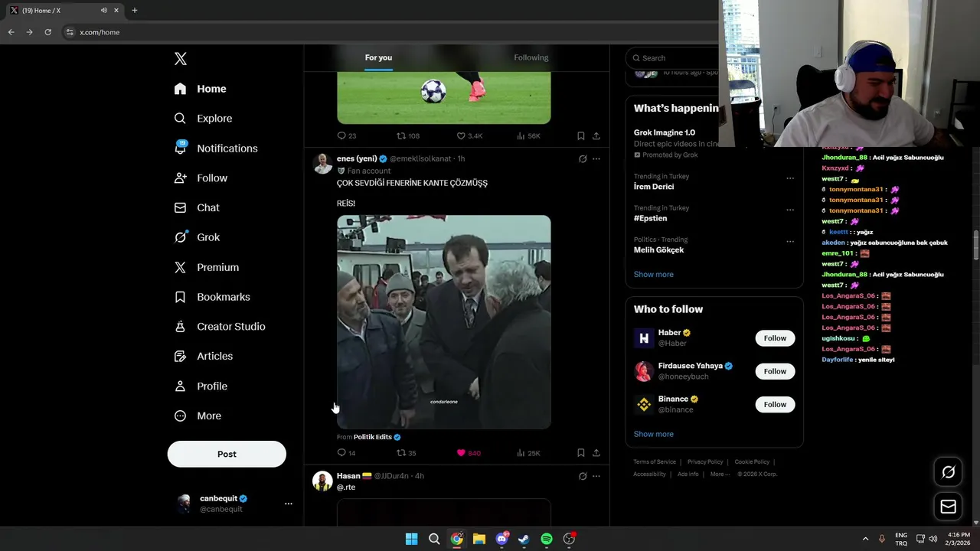Open Creator Studio from the sidebar
Screen dimensions: 980x551
220,327
